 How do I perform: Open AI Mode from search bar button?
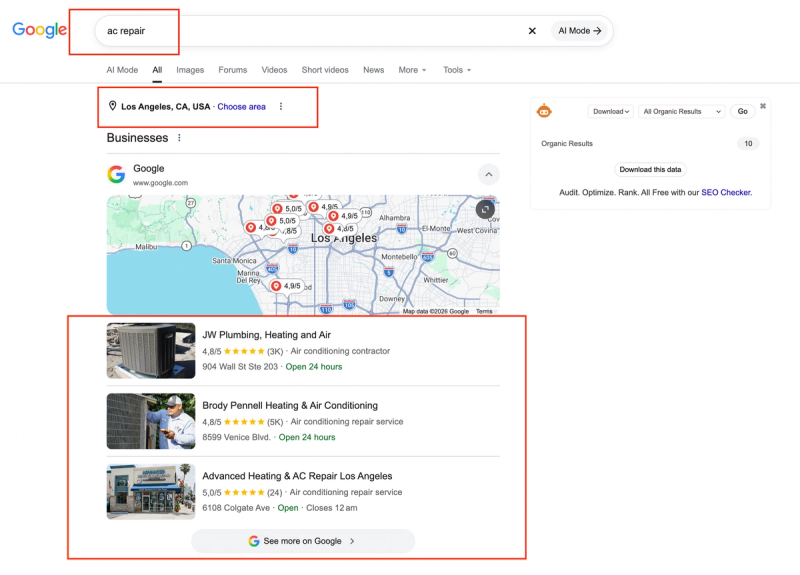click(x=579, y=31)
